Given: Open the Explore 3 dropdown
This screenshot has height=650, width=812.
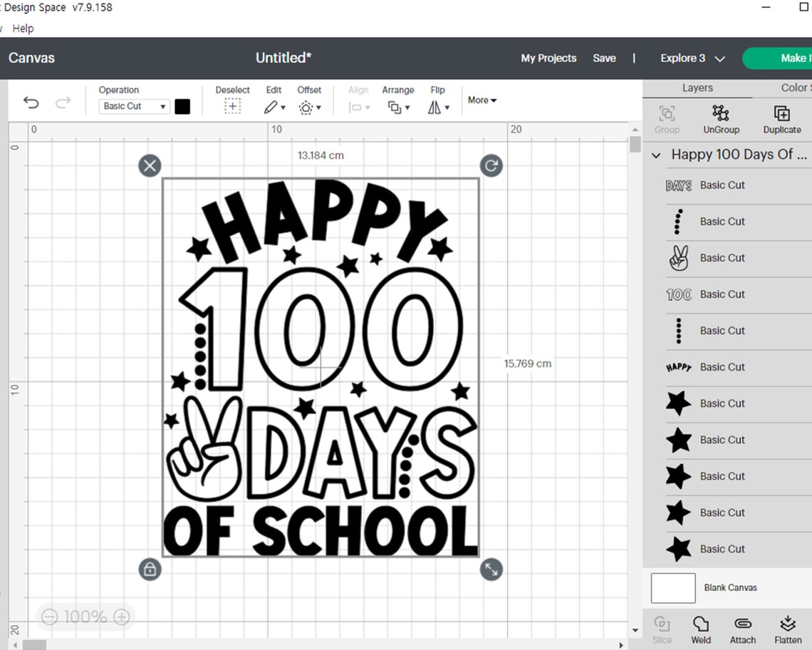Looking at the screenshot, I should click(x=691, y=58).
